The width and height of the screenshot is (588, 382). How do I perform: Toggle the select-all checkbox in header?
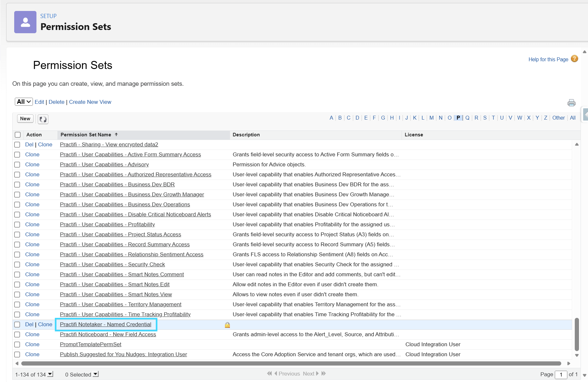point(18,135)
